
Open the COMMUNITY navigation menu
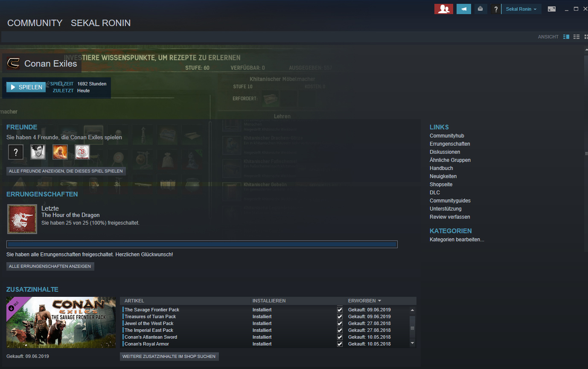35,23
